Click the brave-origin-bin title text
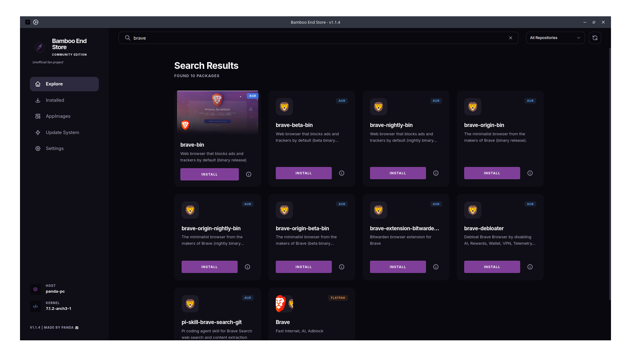 pos(484,125)
